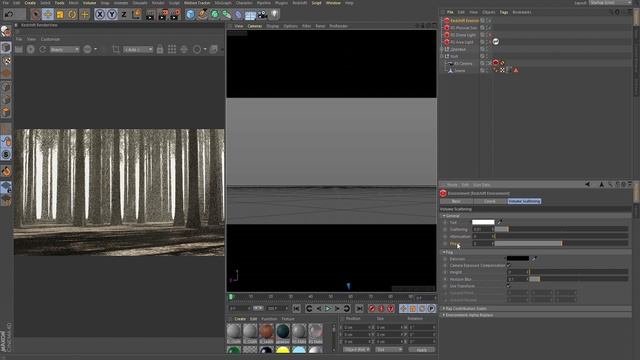Click the Horizon Blur slider
The height and width of the screenshot is (360, 640).
click(579, 279)
